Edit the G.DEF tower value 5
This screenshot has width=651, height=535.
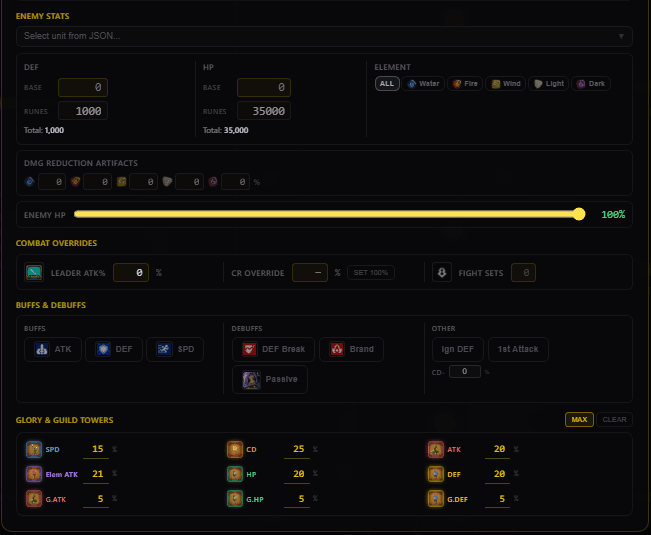point(498,499)
